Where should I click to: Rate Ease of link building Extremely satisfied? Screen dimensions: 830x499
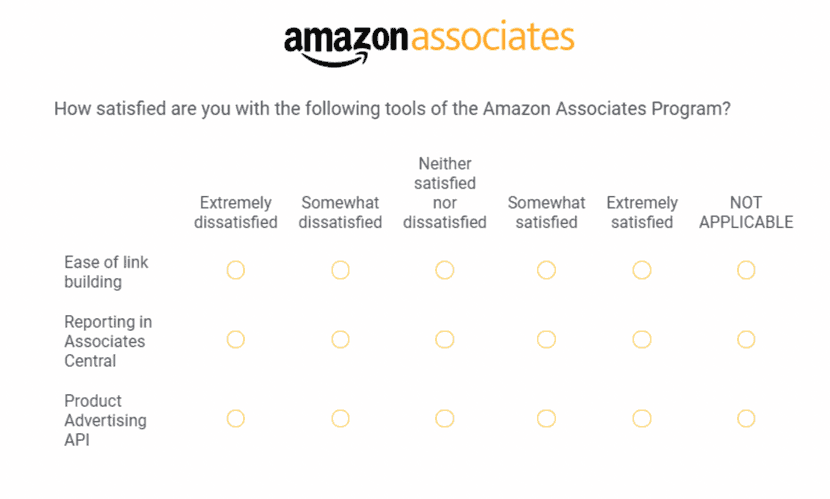[x=642, y=270]
